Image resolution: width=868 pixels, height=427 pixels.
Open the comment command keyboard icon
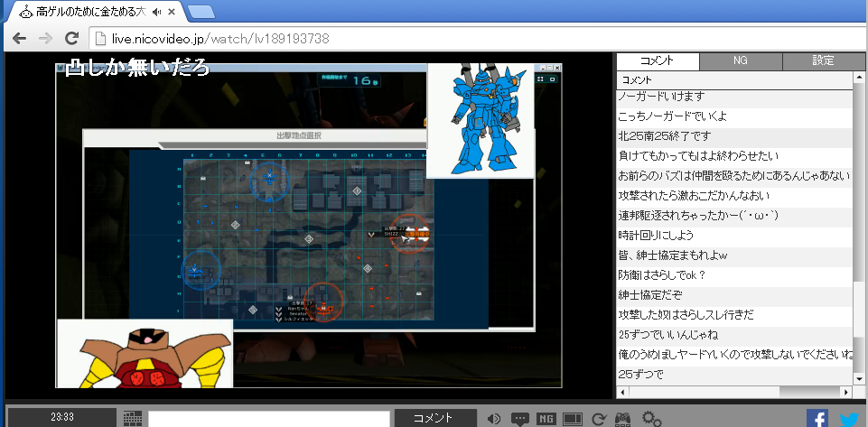pyautogui.click(x=133, y=419)
